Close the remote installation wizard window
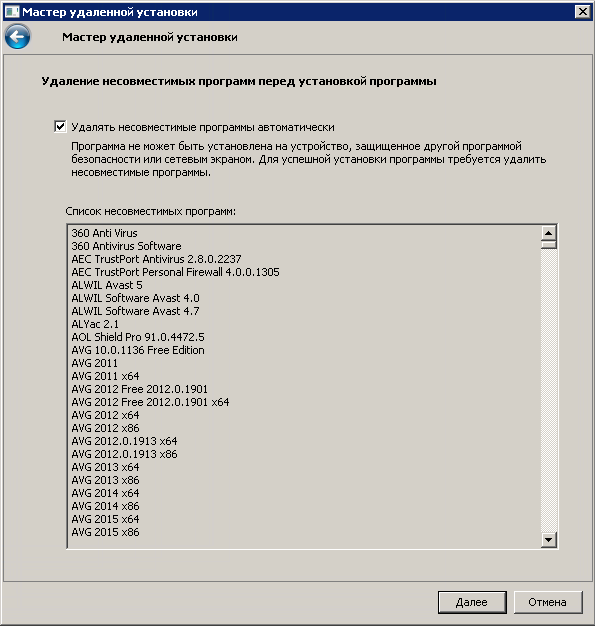Viewport: 595px width, 626px height. [x=583, y=12]
